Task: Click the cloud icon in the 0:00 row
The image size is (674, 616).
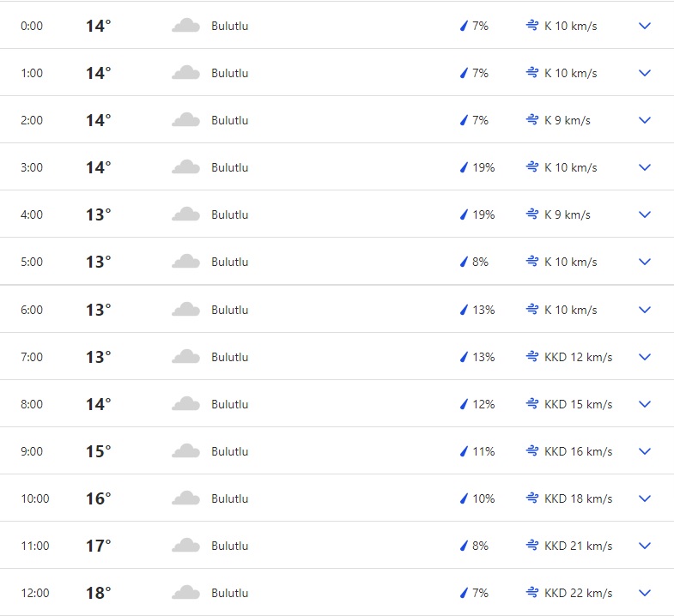Action: tap(185, 26)
